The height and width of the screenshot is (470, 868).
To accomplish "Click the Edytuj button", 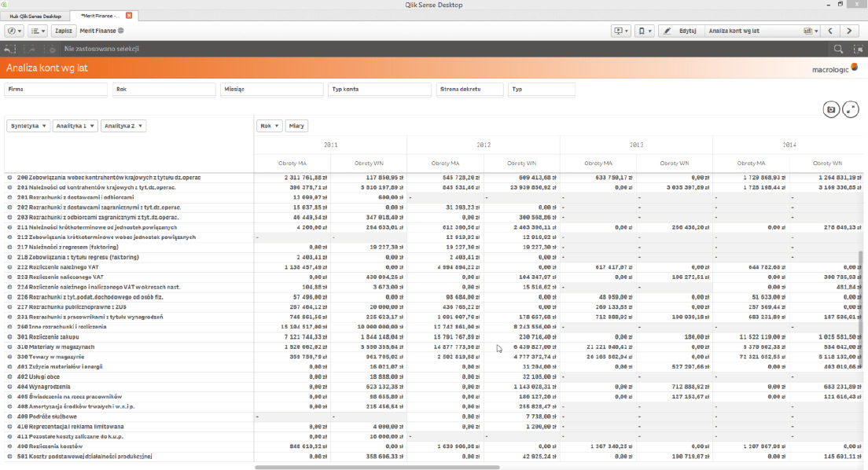I will (679, 31).
